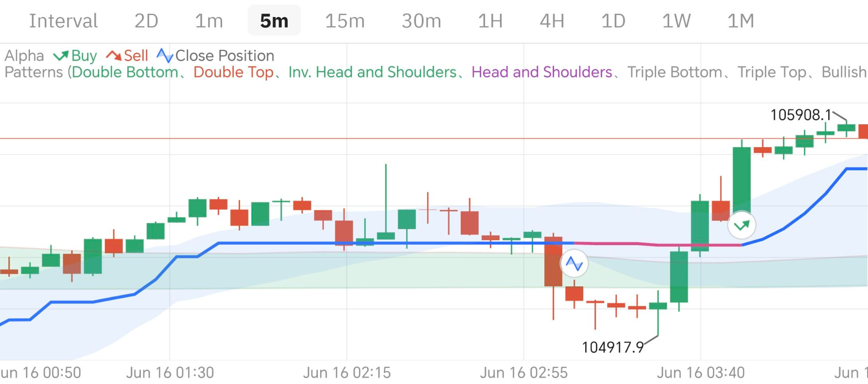Viewport: 868px width, 384px height.
Task: Toggle the Double Top pattern
Action: (x=233, y=72)
